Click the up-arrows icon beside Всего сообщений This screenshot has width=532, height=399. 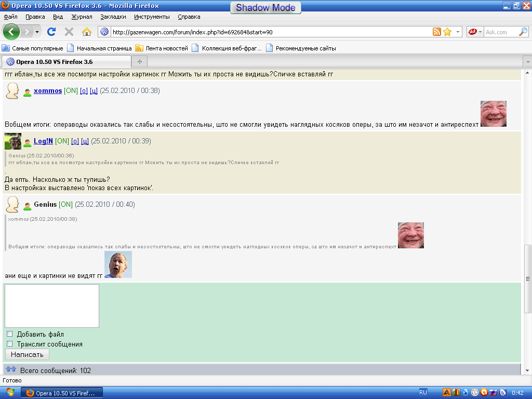click(11, 369)
